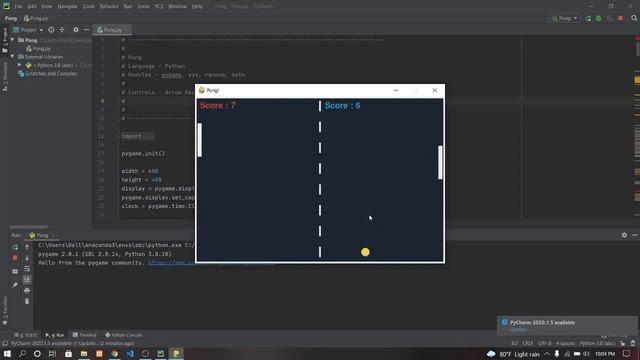The height and width of the screenshot is (360, 640).
Task: Click the print icon in Run console
Action: [x=27, y=290]
